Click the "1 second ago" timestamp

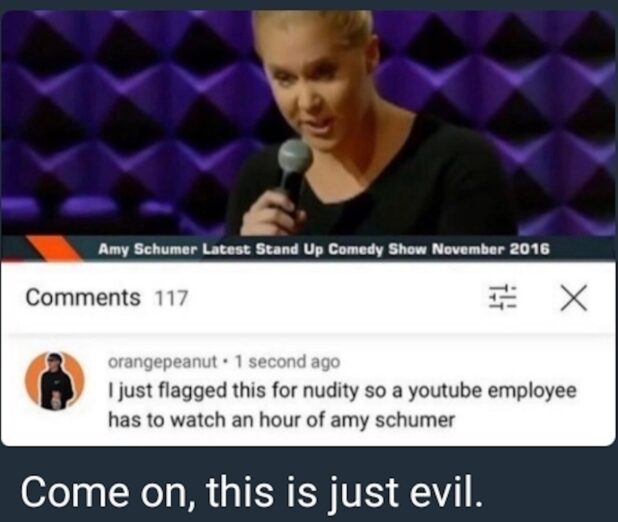point(287,362)
